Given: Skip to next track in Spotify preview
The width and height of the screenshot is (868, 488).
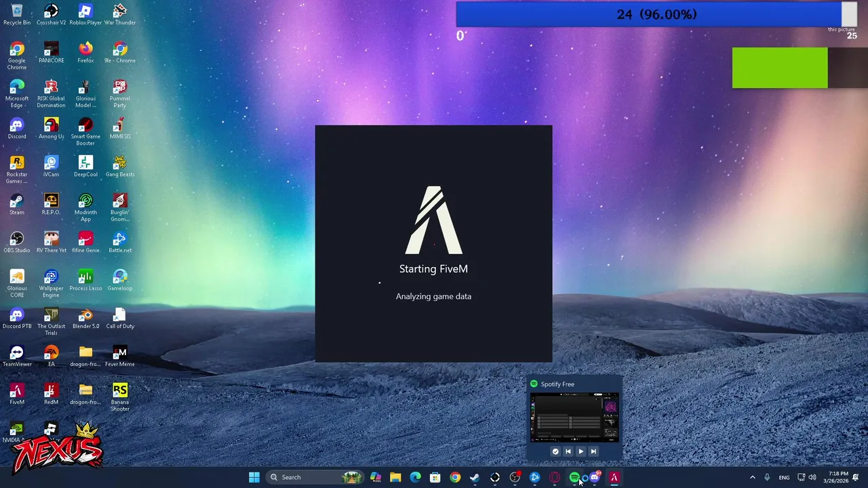Looking at the screenshot, I should point(593,451).
